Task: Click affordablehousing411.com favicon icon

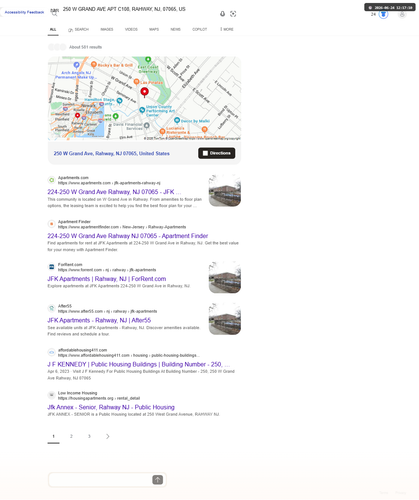Action: pyautogui.click(x=51, y=352)
